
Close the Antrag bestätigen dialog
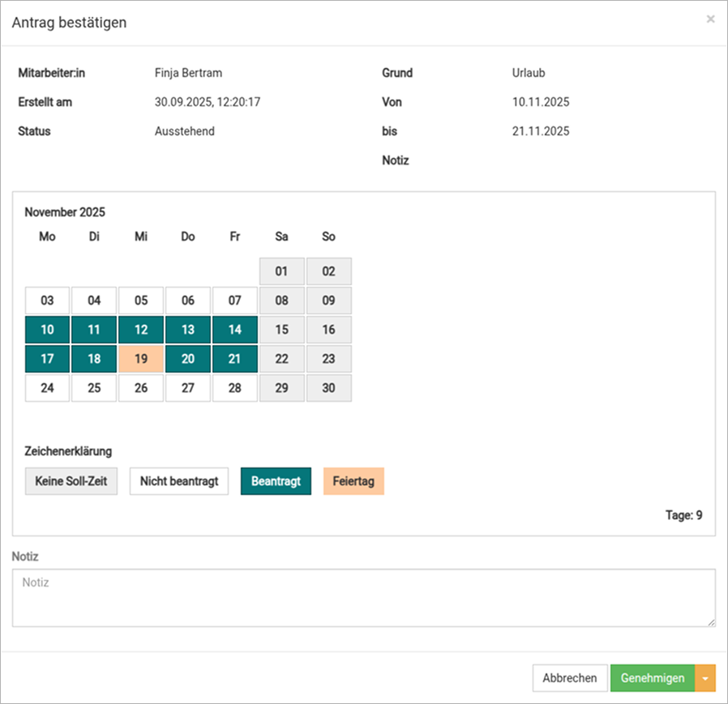click(x=710, y=19)
